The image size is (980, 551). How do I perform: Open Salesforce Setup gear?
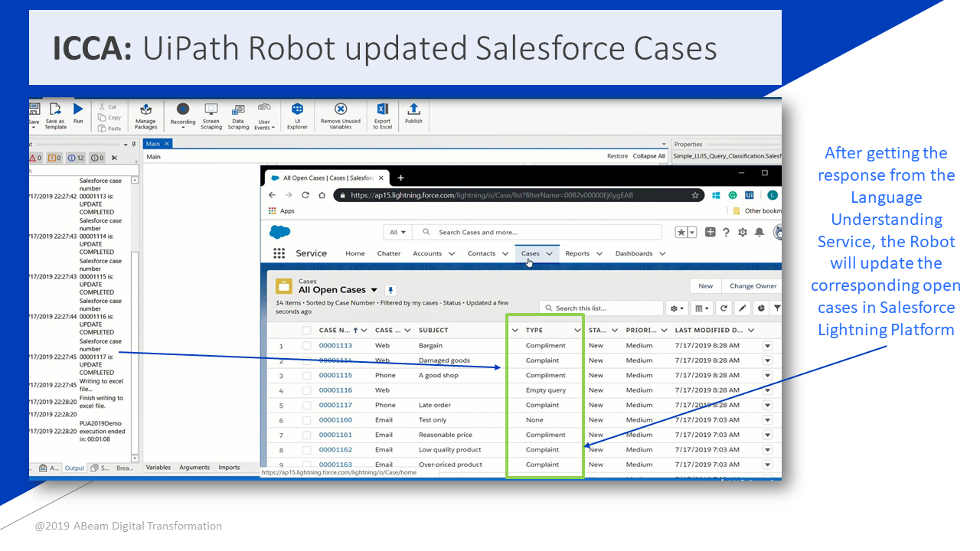(x=743, y=232)
